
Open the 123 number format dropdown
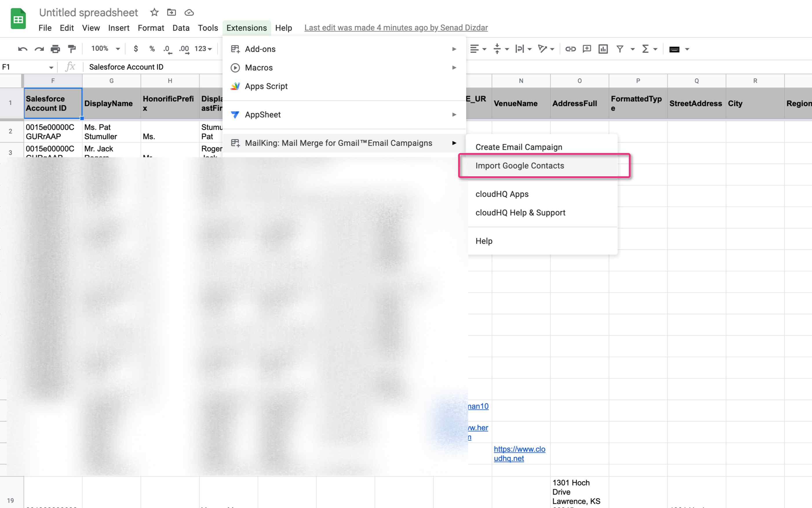[x=203, y=49]
